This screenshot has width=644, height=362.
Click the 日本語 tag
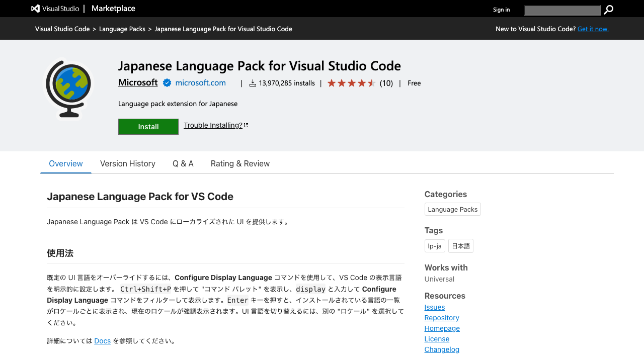(x=460, y=245)
